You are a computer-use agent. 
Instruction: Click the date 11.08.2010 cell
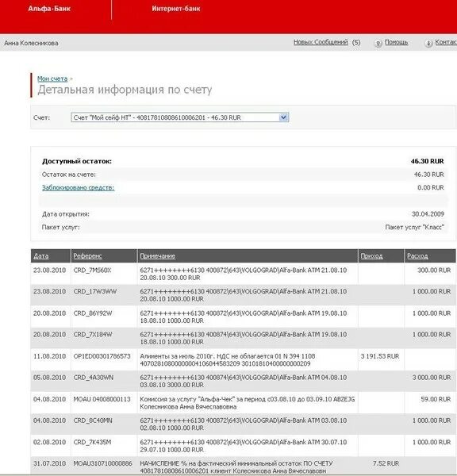click(49, 356)
